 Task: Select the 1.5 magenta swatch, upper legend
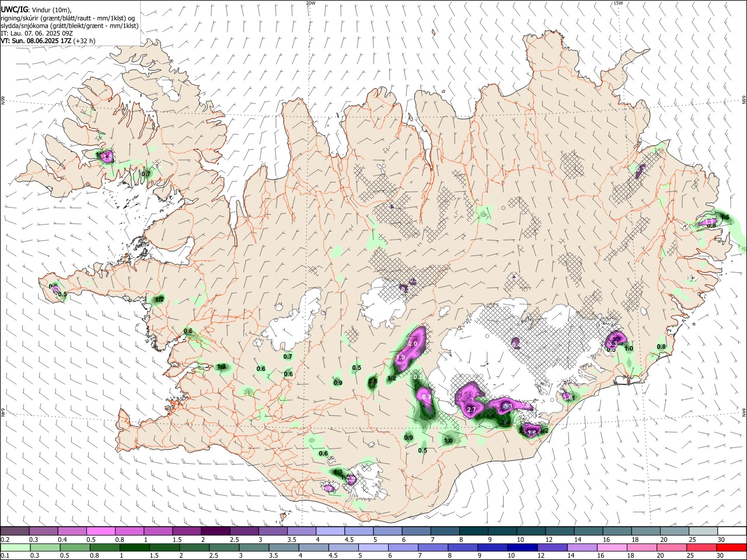pyautogui.click(x=187, y=531)
